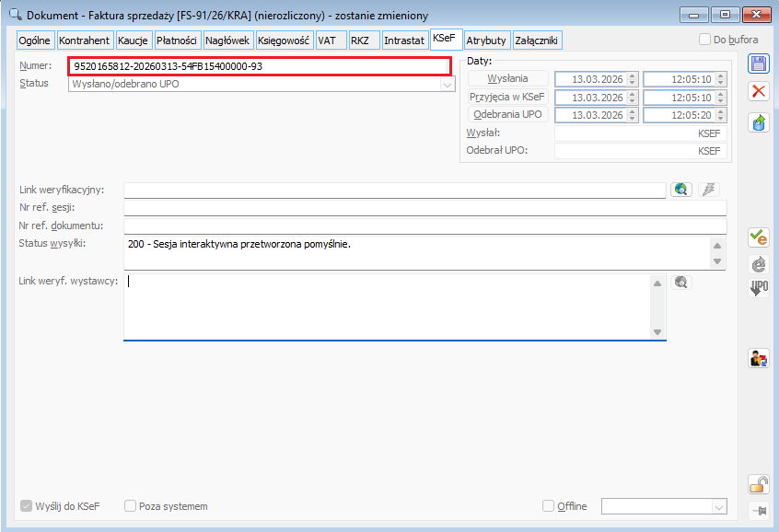Image resolution: width=779 pixels, height=532 pixels.
Task: Open the Załączniki tab
Action: (537, 40)
